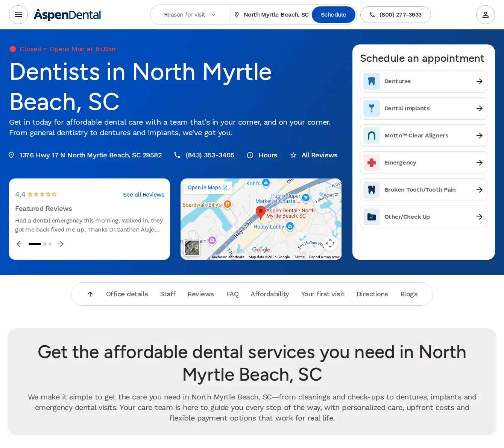Open the user account icon
Screen dimensions: 504x448
click(486, 15)
